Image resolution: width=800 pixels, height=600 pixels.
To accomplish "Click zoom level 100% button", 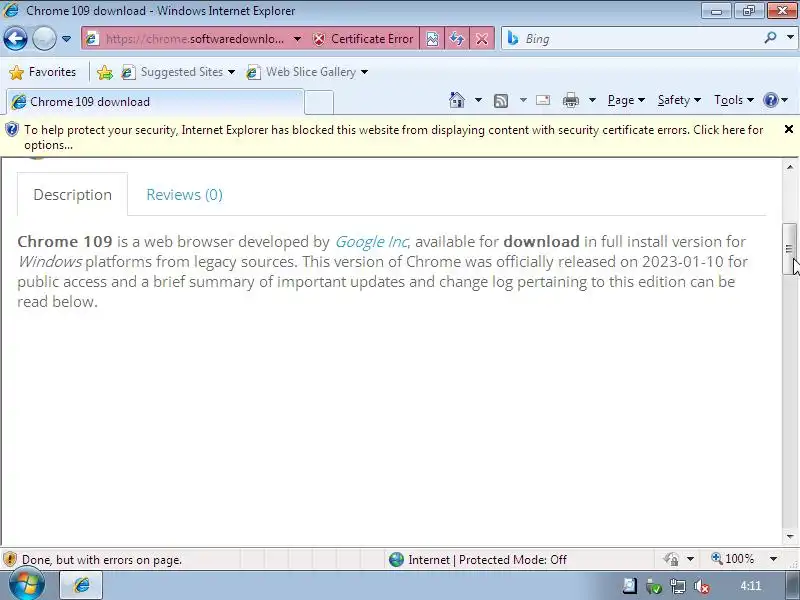I will 733,559.
